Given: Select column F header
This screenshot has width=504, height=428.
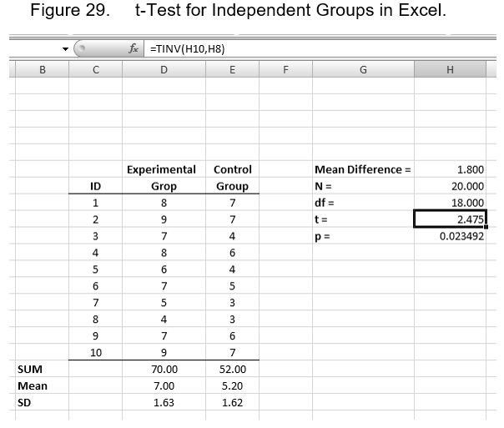Looking at the screenshot, I should [x=285, y=69].
